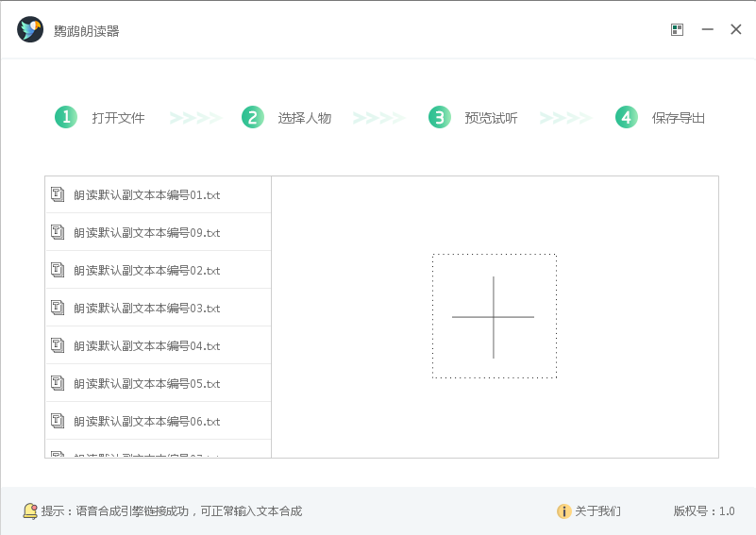Click the green step 2 circle
756x535 pixels.
(x=253, y=117)
